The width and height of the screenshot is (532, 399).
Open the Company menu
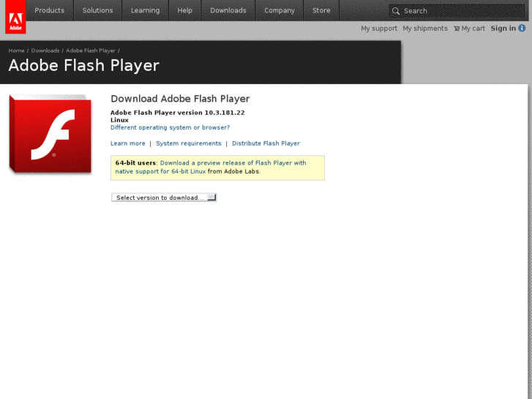coord(280,10)
